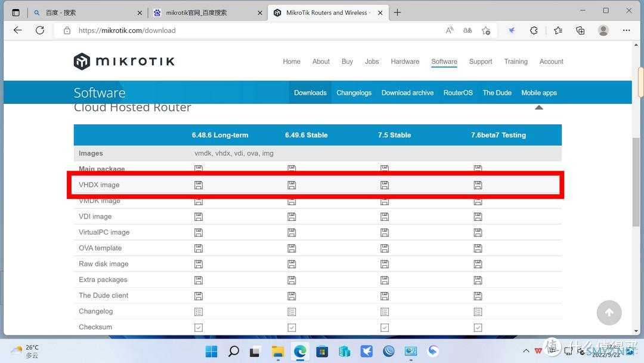644x363 pixels.
Task: Open browser settings and more menu
Action: 626,30
